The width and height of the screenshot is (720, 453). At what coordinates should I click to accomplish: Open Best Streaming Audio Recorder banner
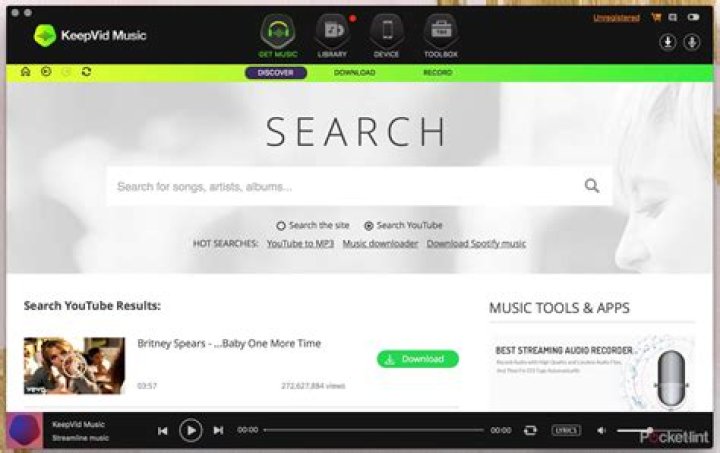(592, 373)
